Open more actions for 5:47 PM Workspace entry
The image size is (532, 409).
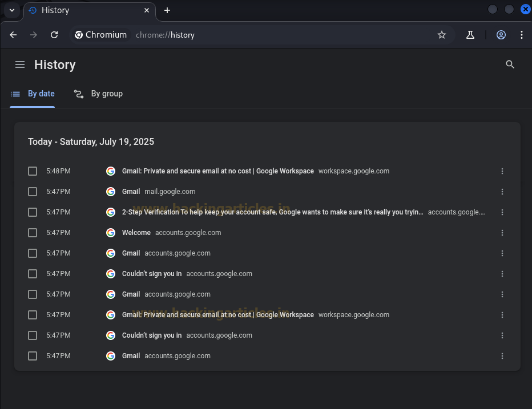[502, 315]
